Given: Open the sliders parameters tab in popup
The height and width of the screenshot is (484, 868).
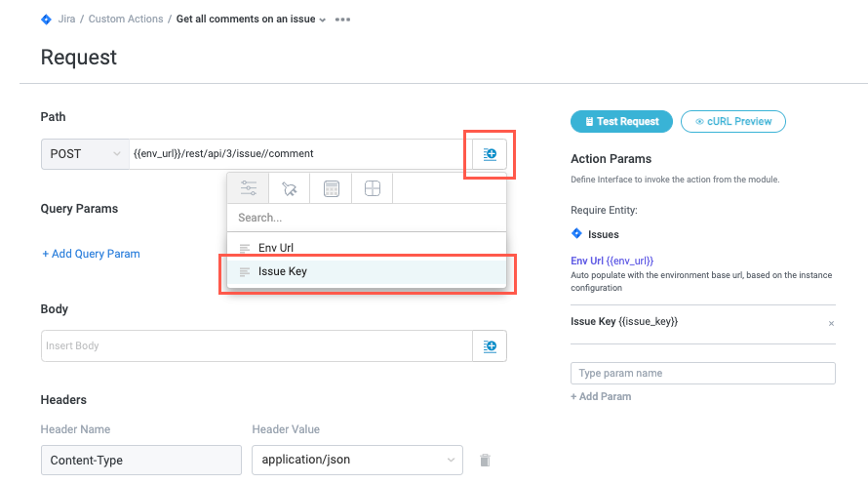Looking at the screenshot, I should pos(248,188).
